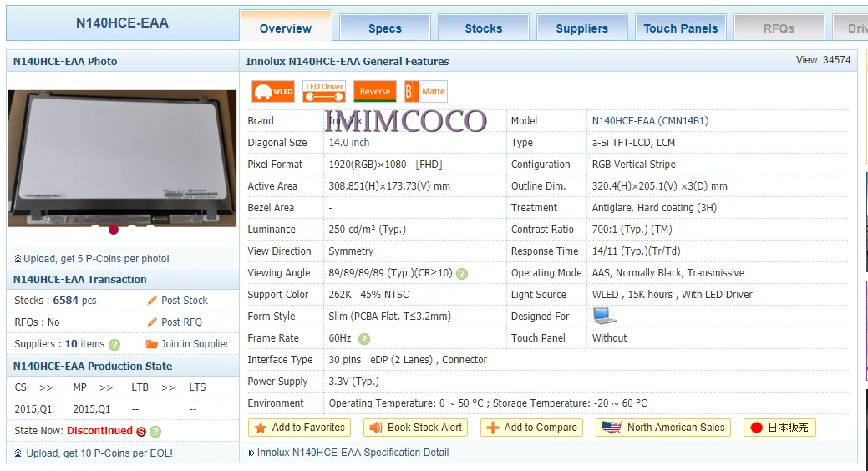Click the red circle Japan flag icon
The width and height of the screenshot is (868, 471).
click(756, 428)
